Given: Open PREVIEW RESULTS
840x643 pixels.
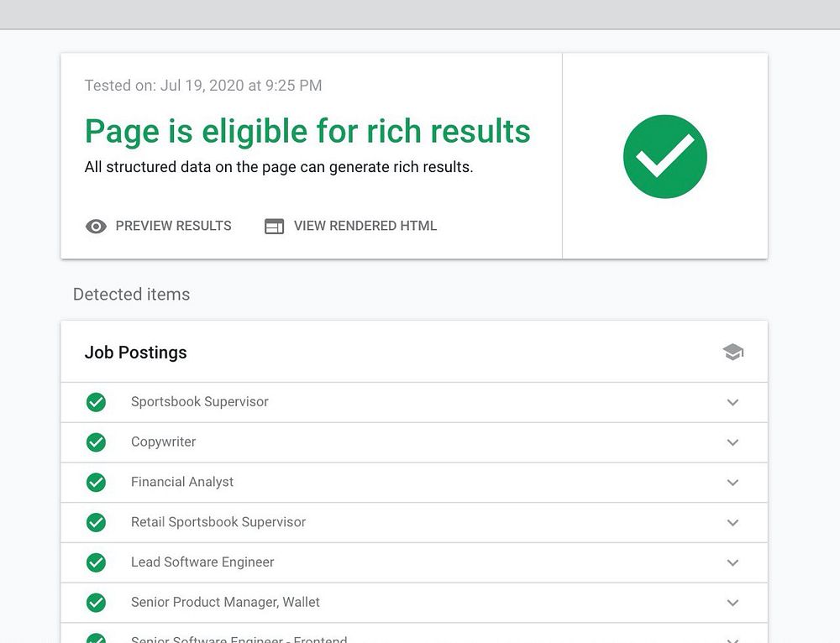Looking at the screenshot, I should tap(173, 226).
